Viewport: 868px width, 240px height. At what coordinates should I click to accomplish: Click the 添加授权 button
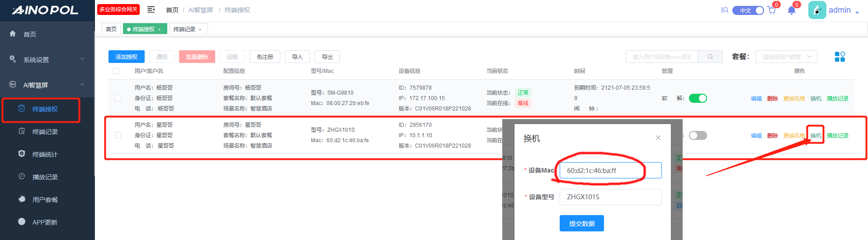127,57
